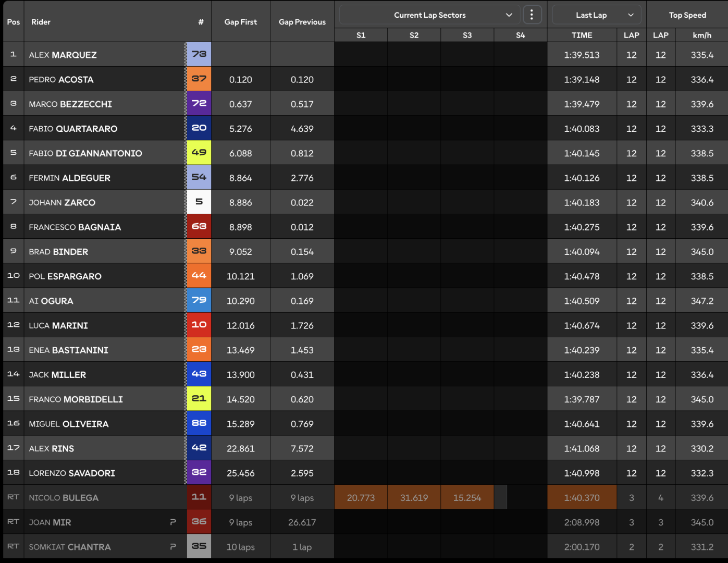Click Alex Marquez's number 73 badge
This screenshot has width=728, height=563.
point(199,54)
